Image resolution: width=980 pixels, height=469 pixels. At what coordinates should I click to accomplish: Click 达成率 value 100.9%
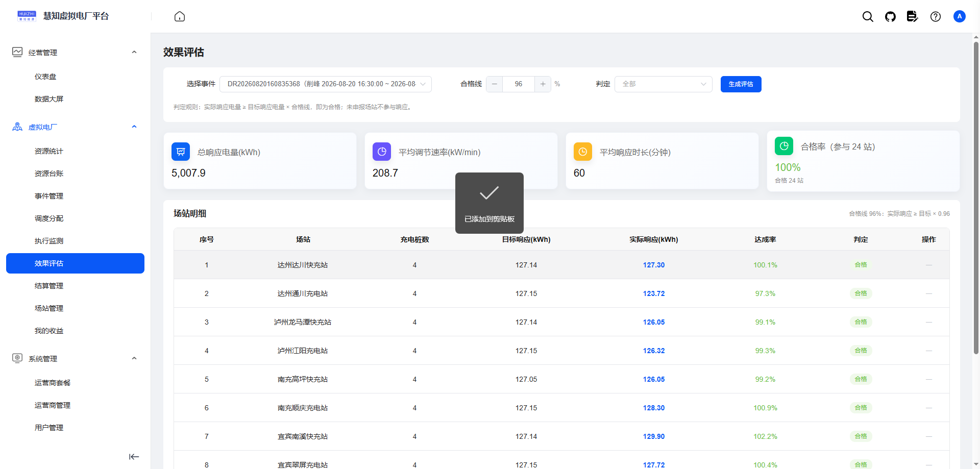pyautogui.click(x=765, y=408)
